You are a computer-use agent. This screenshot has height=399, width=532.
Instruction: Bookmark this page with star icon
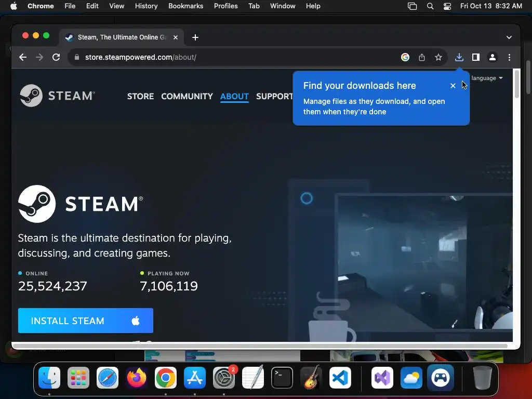tap(438, 57)
